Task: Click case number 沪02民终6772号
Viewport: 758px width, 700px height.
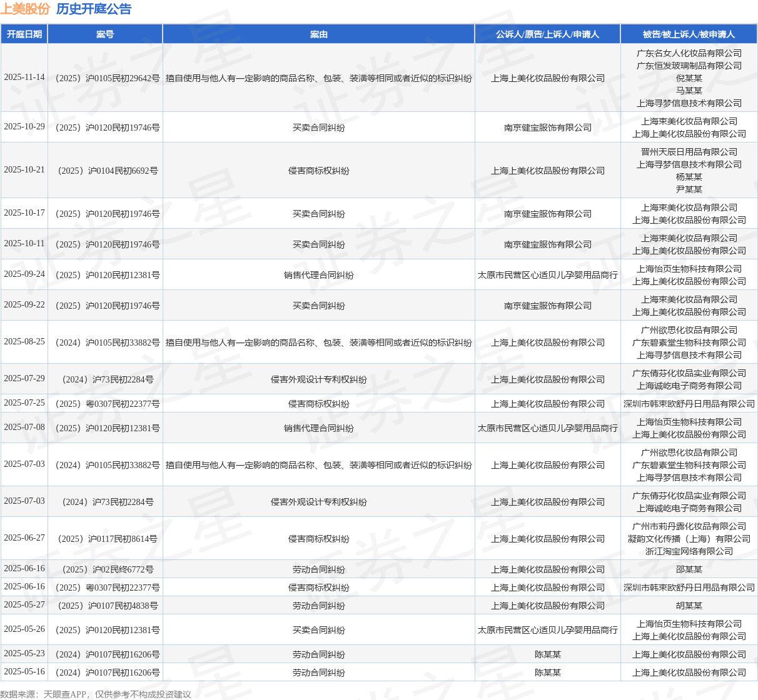Action: [105, 569]
